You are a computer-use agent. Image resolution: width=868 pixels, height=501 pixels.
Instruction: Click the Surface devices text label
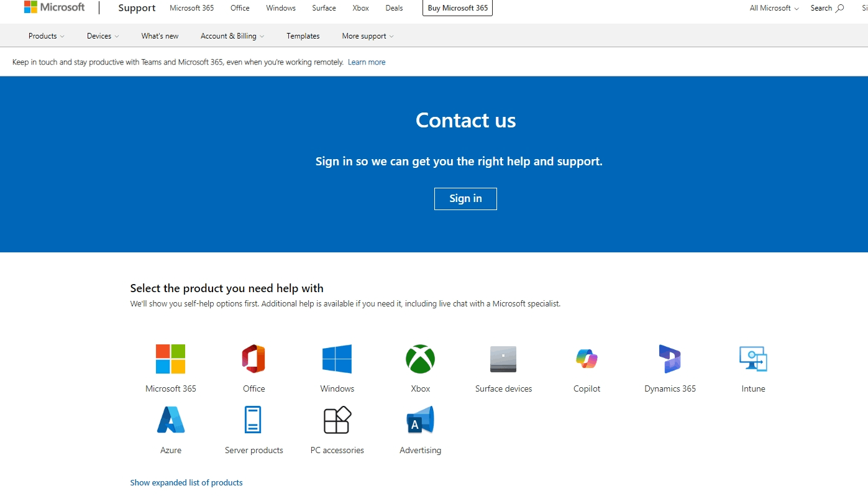click(x=503, y=388)
